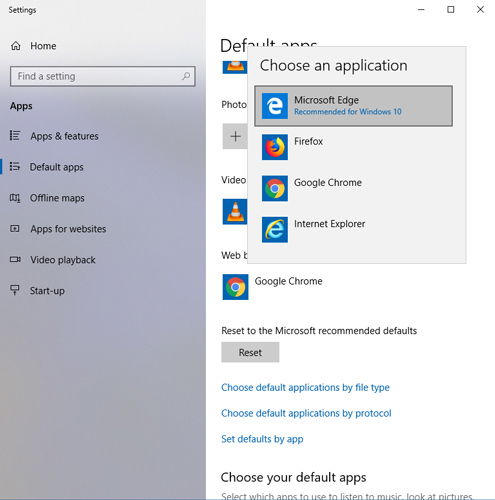Open Choose default applications by protocol
495x500 pixels.
tap(306, 413)
